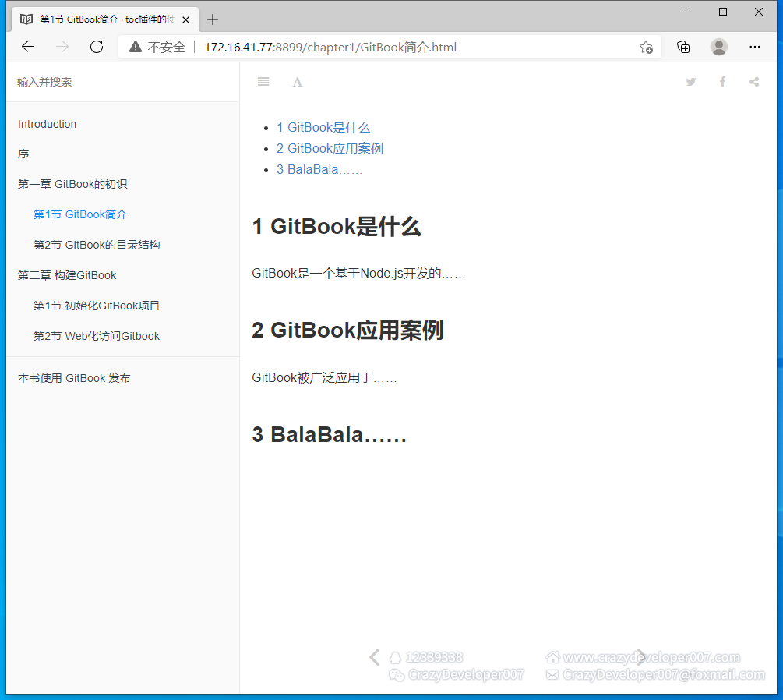
Task: Share page on Facebook
Action: click(x=722, y=81)
